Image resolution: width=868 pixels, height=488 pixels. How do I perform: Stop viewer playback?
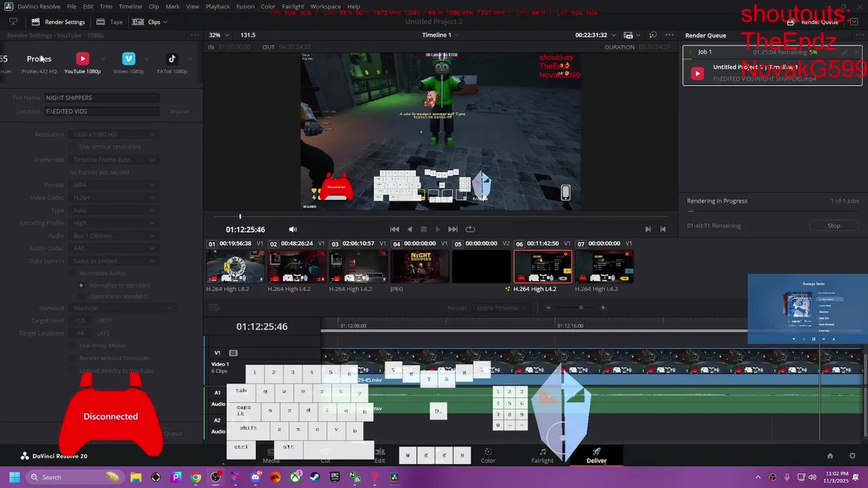point(424,229)
